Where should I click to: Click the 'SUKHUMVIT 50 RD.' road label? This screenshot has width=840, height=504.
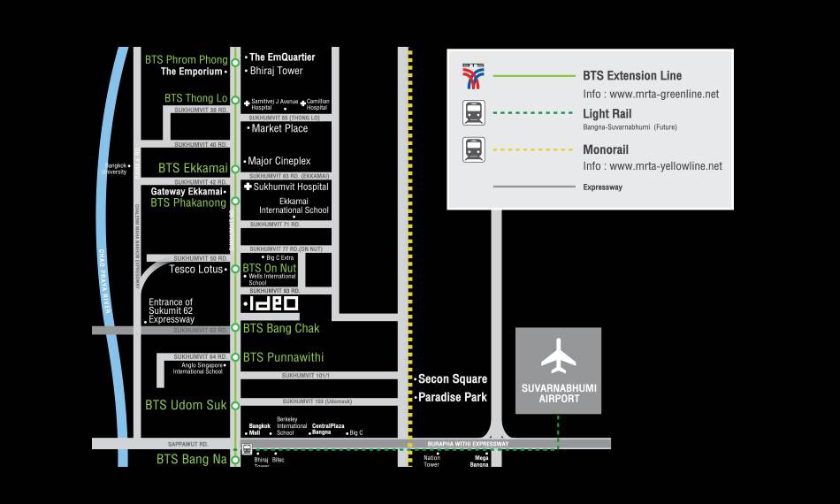(x=201, y=258)
